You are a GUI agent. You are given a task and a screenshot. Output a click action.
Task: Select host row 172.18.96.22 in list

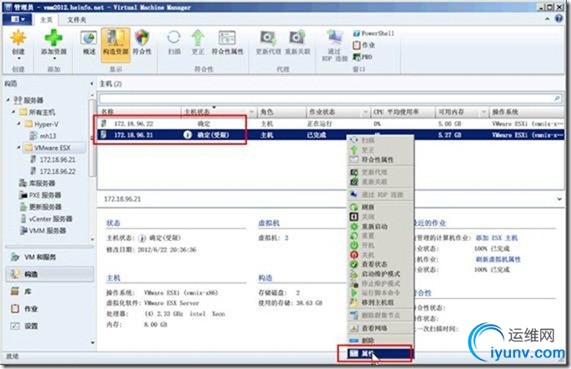(x=331, y=124)
